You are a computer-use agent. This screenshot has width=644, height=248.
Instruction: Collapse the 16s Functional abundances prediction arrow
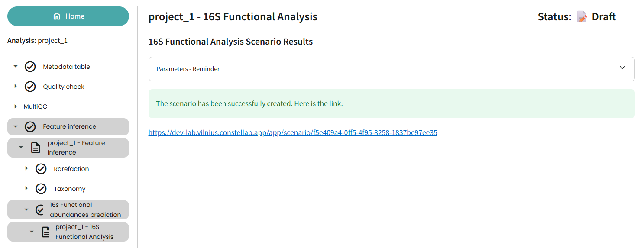pyautogui.click(x=26, y=209)
